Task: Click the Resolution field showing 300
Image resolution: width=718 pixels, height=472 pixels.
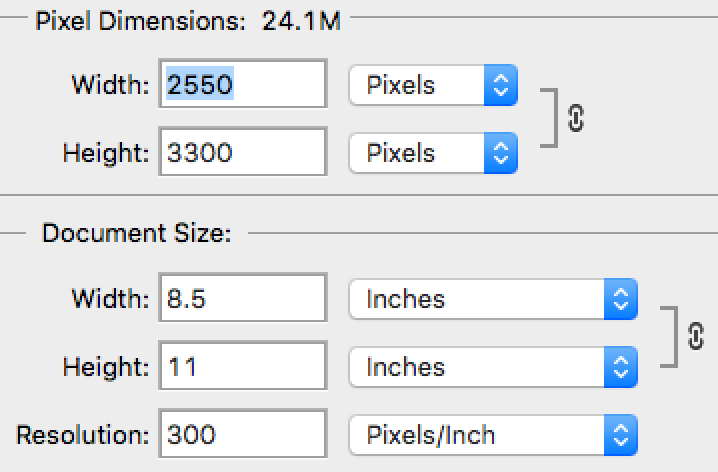Action: pos(242,435)
